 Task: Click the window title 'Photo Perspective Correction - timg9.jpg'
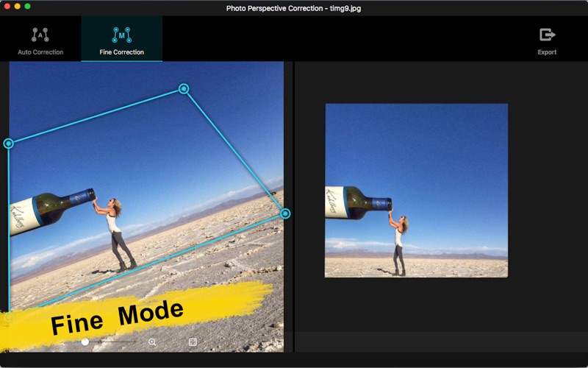coord(293,8)
